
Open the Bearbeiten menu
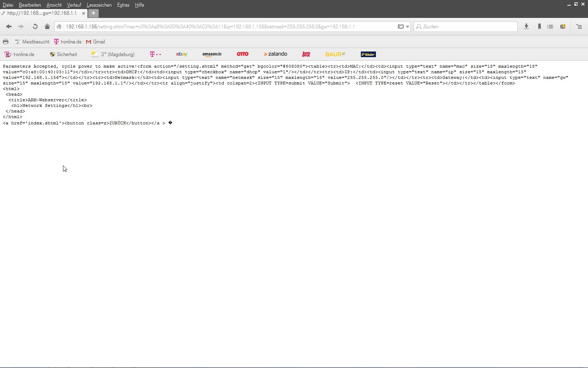tap(30, 5)
